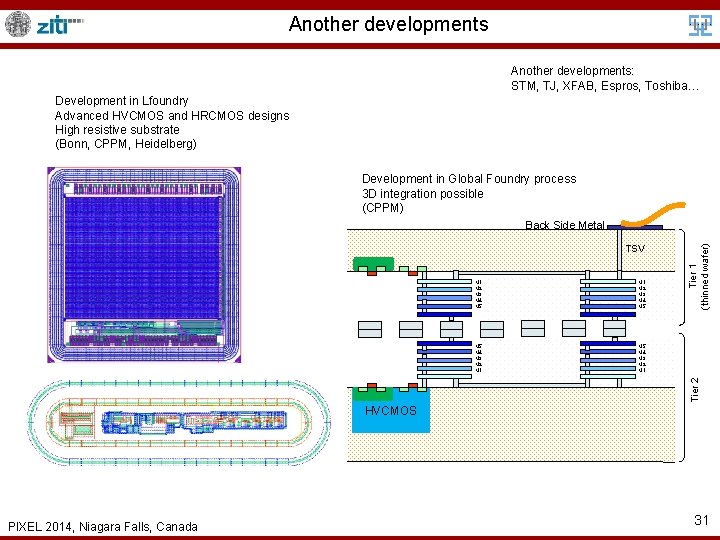Select the text '3D integration possible'

click(422, 193)
